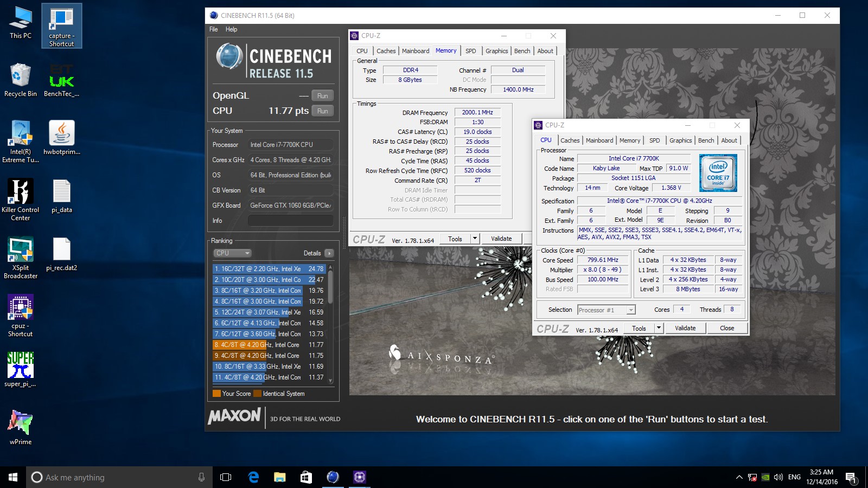The width and height of the screenshot is (868, 488).
Task: Select ranking row 8 4C/8T score 11.77
Action: [x=270, y=345]
